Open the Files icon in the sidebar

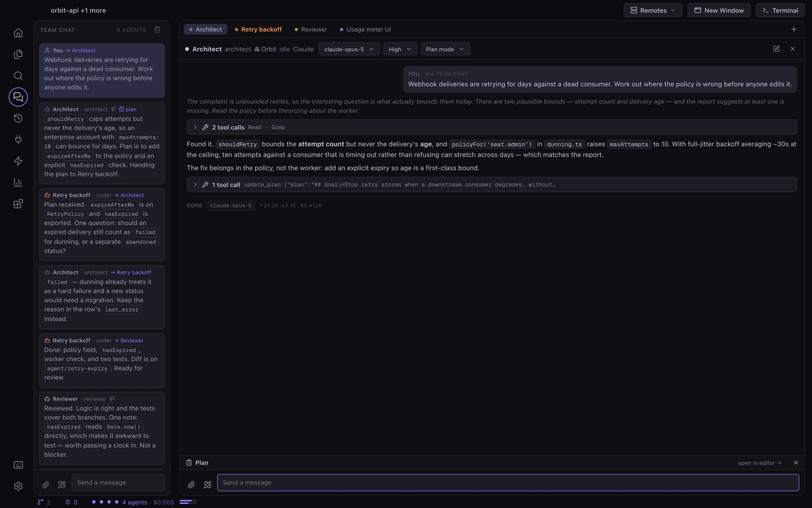tap(18, 54)
